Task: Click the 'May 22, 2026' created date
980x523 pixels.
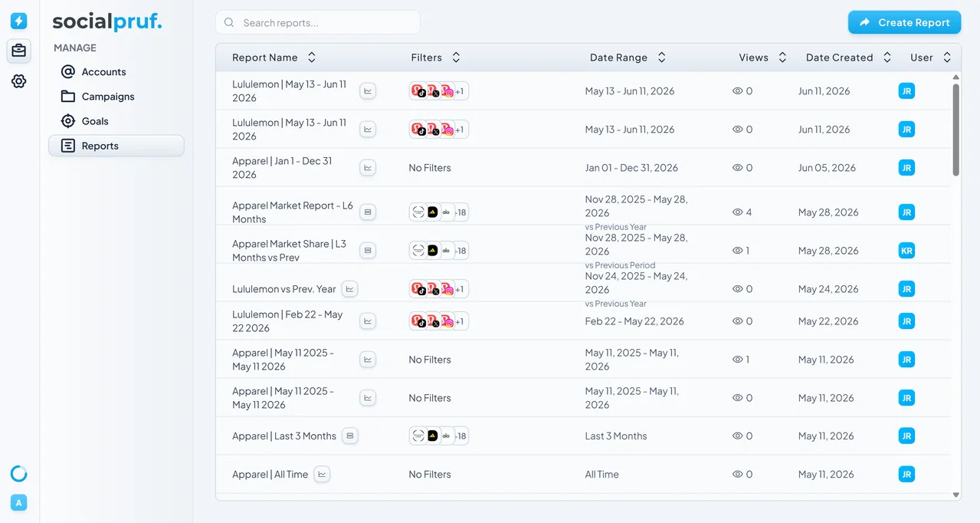Action: tap(828, 321)
